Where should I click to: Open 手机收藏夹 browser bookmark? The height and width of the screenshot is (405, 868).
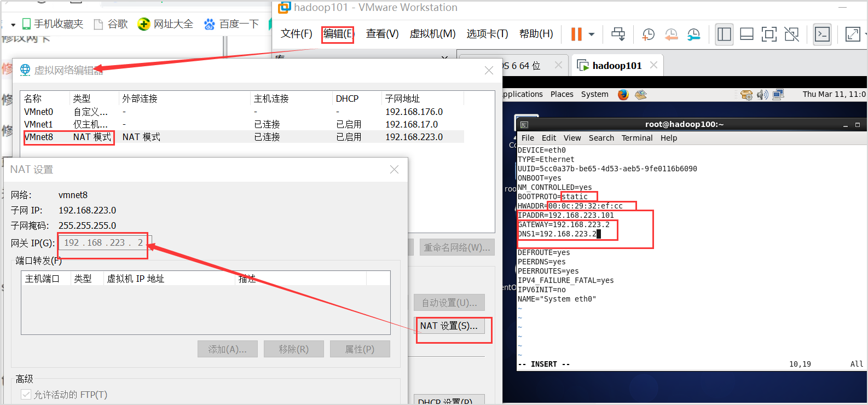53,24
